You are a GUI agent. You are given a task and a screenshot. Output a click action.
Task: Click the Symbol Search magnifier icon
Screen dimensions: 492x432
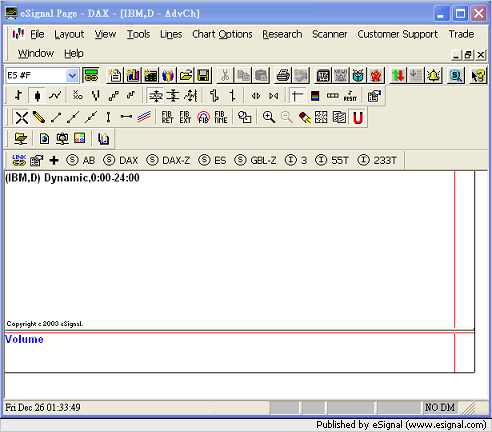click(x=455, y=75)
